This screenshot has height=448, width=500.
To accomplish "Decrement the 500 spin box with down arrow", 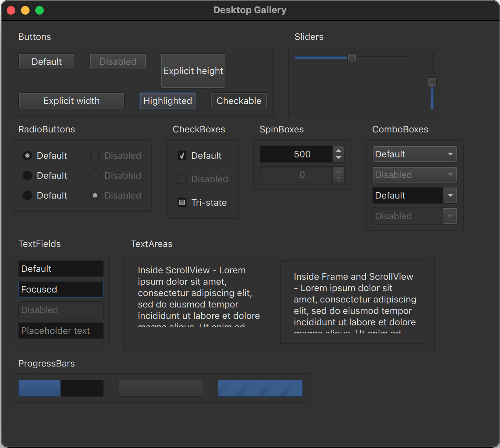I will 338,158.
